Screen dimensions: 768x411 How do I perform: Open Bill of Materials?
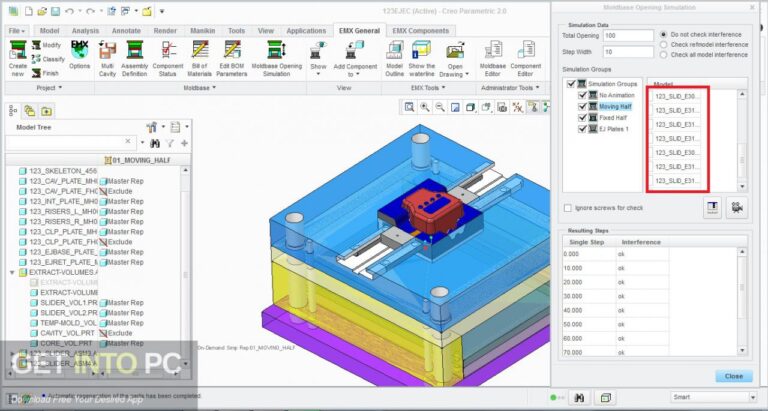(x=200, y=50)
